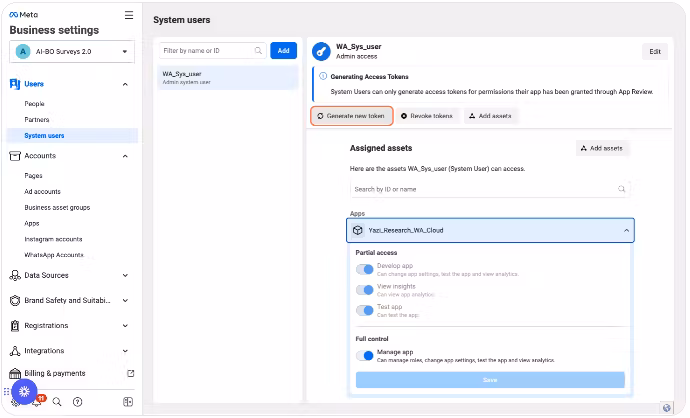Open Billing & payments external link icon
This screenshot has height=418, width=690.
click(130, 373)
